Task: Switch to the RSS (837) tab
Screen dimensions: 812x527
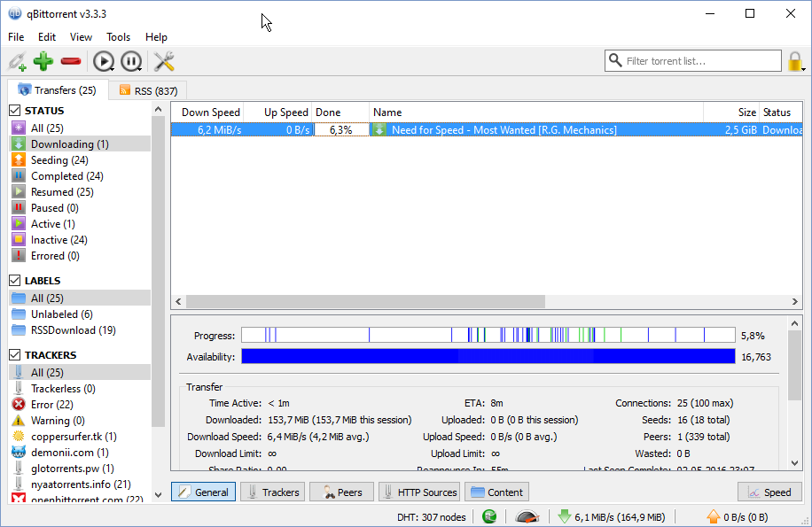Action: pyautogui.click(x=148, y=91)
